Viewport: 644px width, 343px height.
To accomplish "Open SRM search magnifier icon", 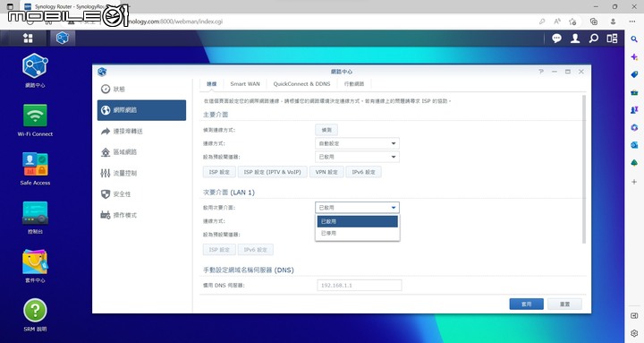I will pyautogui.click(x=594, y=39).
